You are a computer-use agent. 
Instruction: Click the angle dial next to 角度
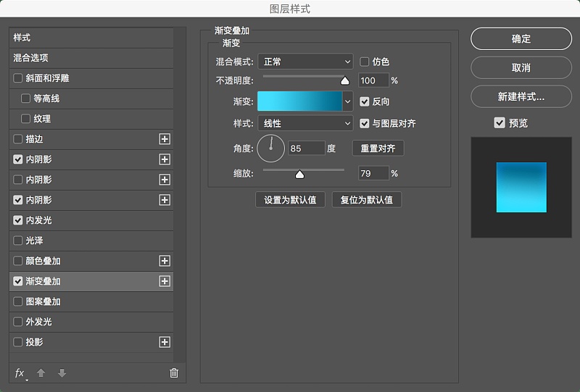pos(270,149)
